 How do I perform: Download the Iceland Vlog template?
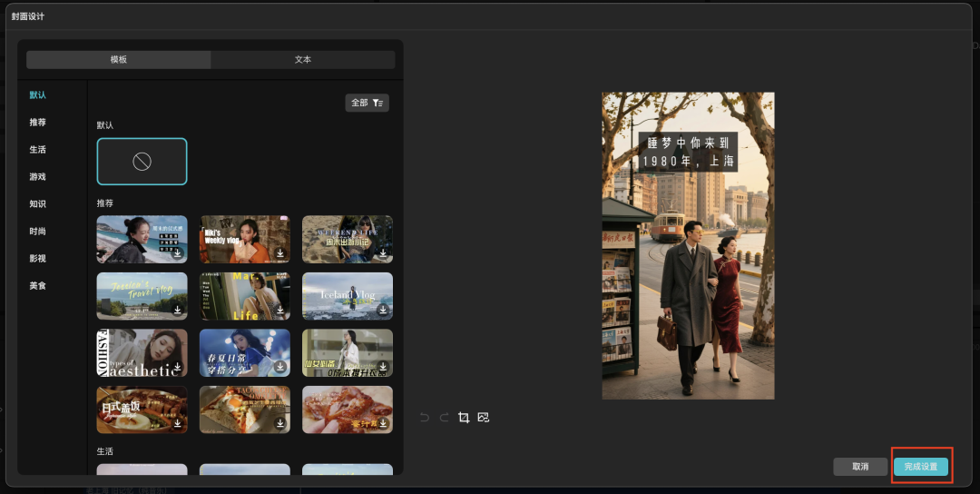[x=383, y=310]
